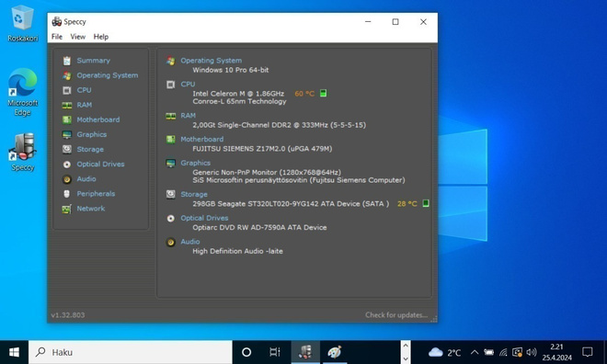Click the Storage heading link in summary

click(x=194, y=195)
